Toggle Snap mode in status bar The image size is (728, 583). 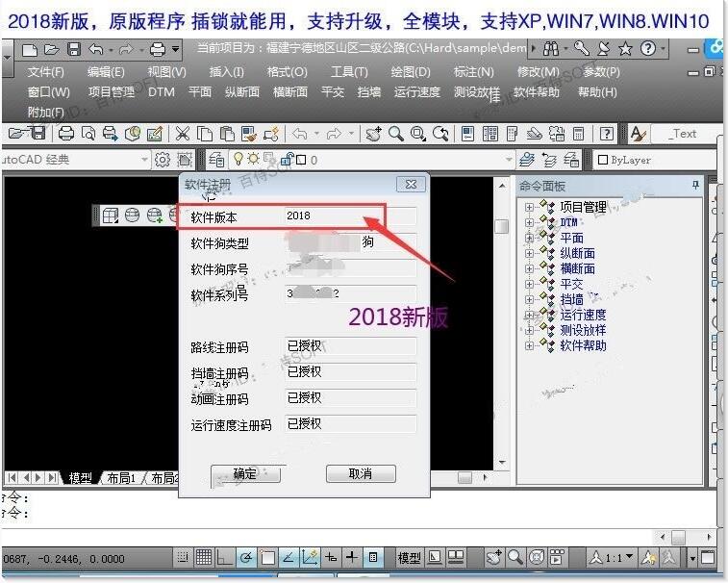(x=183, y=556)
